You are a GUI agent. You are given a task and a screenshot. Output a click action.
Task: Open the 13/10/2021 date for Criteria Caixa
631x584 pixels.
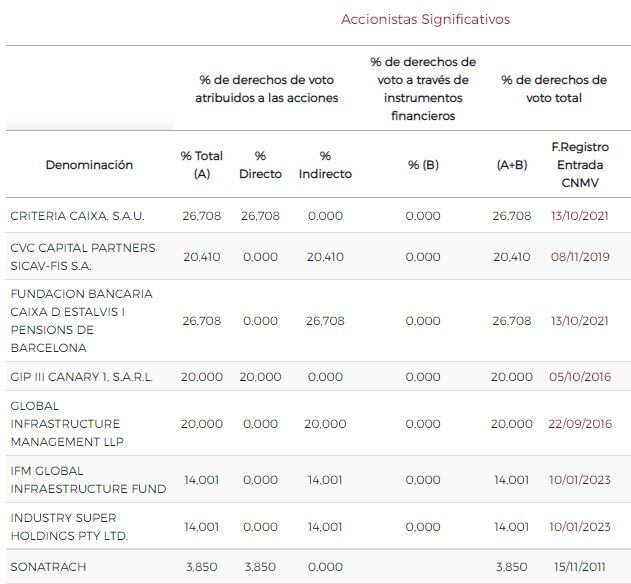tap(579, 215)
